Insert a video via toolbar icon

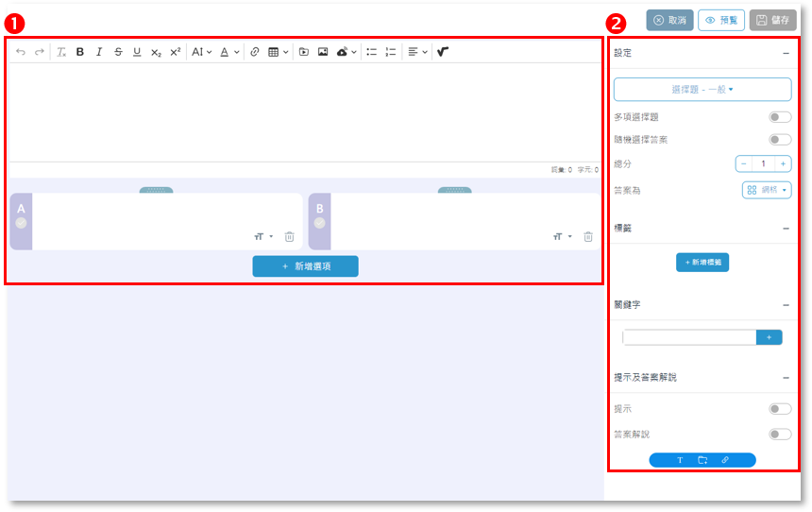click(x=303, y=52)
